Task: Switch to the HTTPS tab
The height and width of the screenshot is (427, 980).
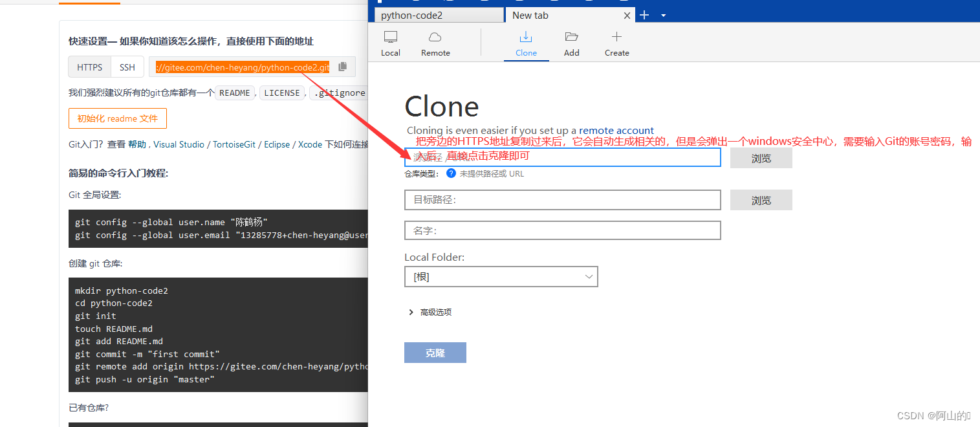Action: (89, 67)
